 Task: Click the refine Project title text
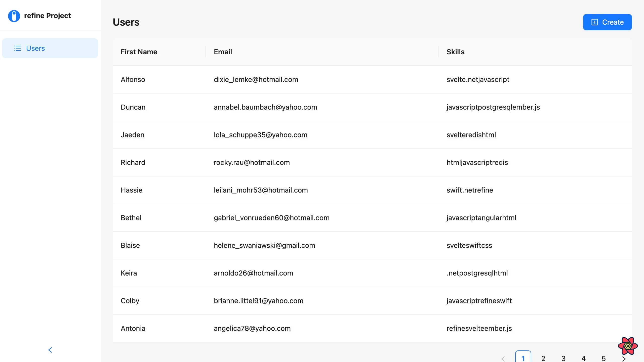click(x=47, y=16)
